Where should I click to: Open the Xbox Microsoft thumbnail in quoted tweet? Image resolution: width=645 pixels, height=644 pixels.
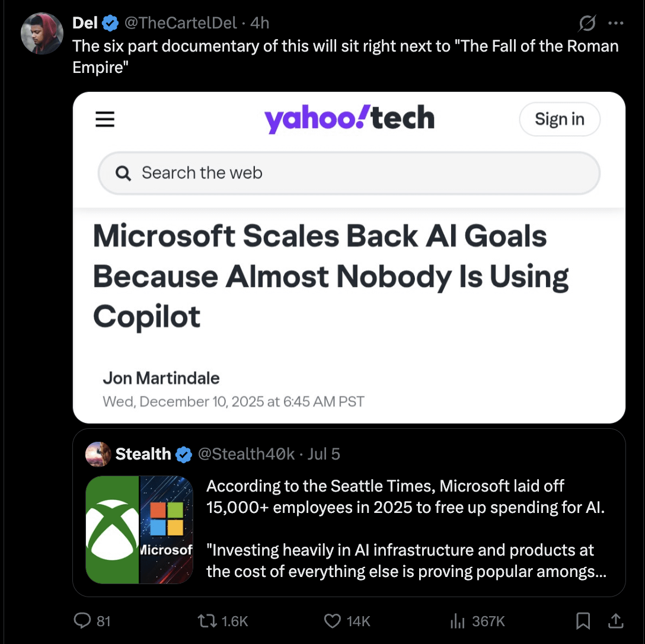[x=139, y=530]
